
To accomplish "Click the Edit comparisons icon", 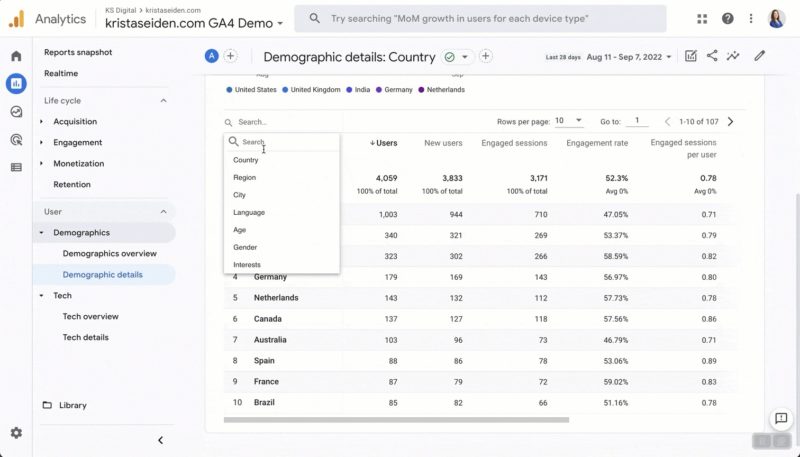I will (x=691, y=56).
